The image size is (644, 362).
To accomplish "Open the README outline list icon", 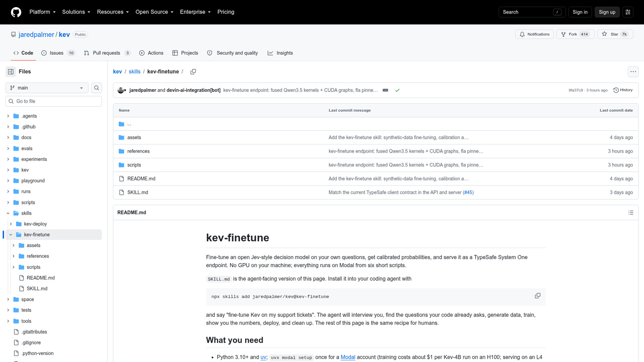I will coord(630,213).
